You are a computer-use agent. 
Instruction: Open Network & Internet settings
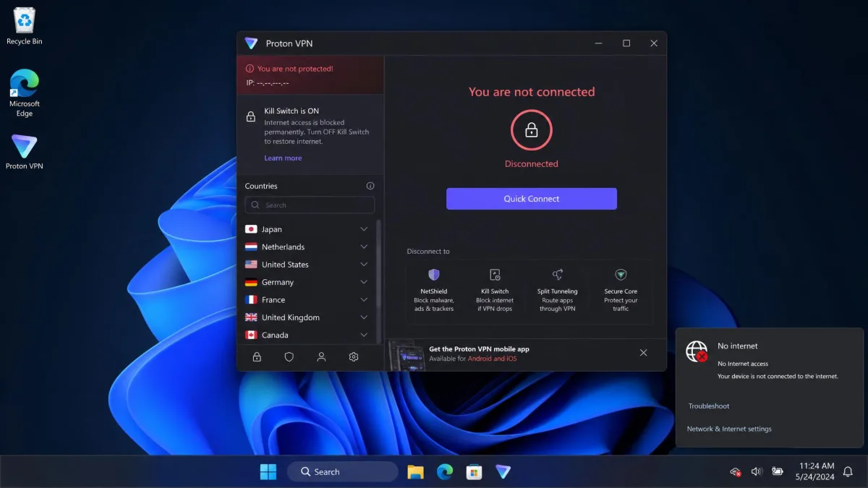729,429
